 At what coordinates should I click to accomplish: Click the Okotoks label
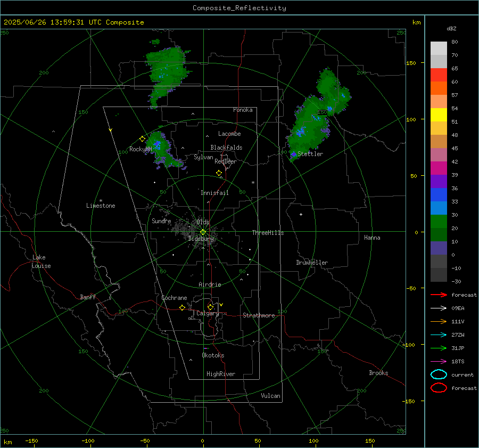[213, 355]
